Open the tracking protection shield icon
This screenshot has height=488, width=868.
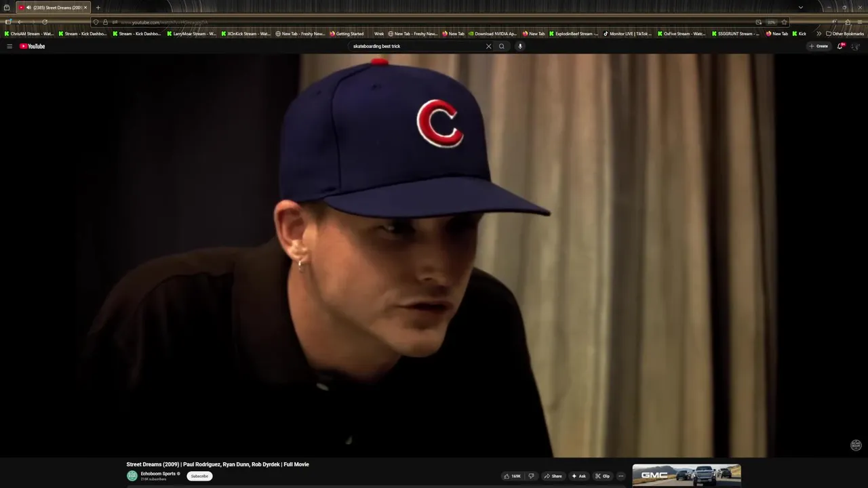pyautogui.click(x=96, y=22)
